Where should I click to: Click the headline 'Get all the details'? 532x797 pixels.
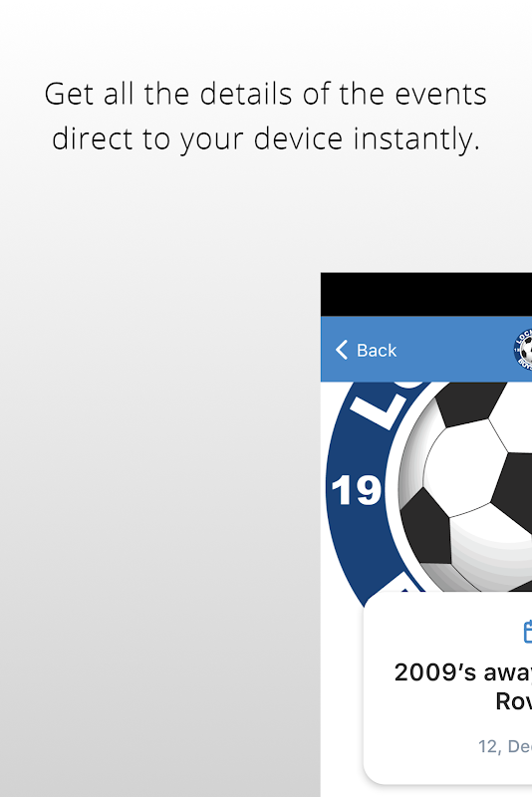(266, 94)
